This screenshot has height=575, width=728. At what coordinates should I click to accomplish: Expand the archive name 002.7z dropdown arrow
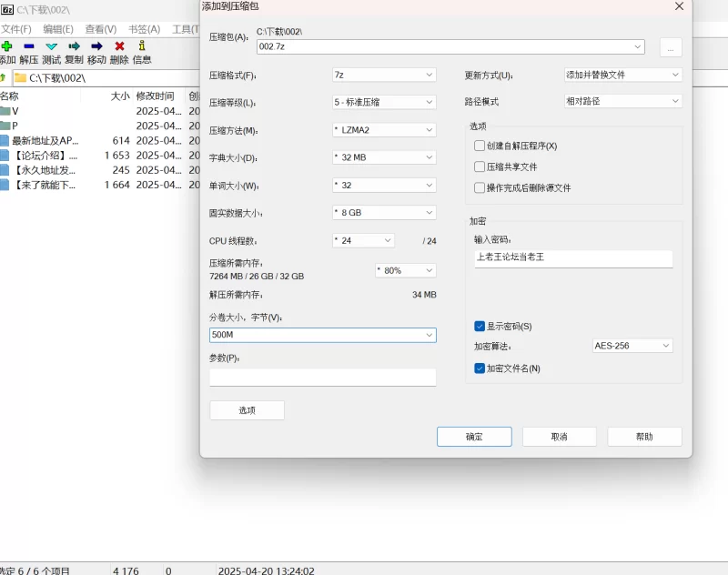[638, 46]
